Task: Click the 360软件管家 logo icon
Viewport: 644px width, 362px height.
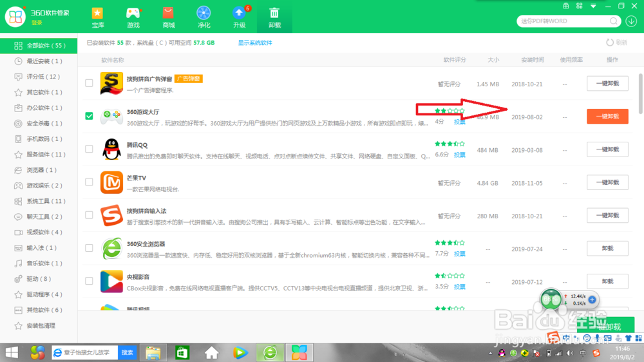Action: pyautogui.click(x=15, y=17)
